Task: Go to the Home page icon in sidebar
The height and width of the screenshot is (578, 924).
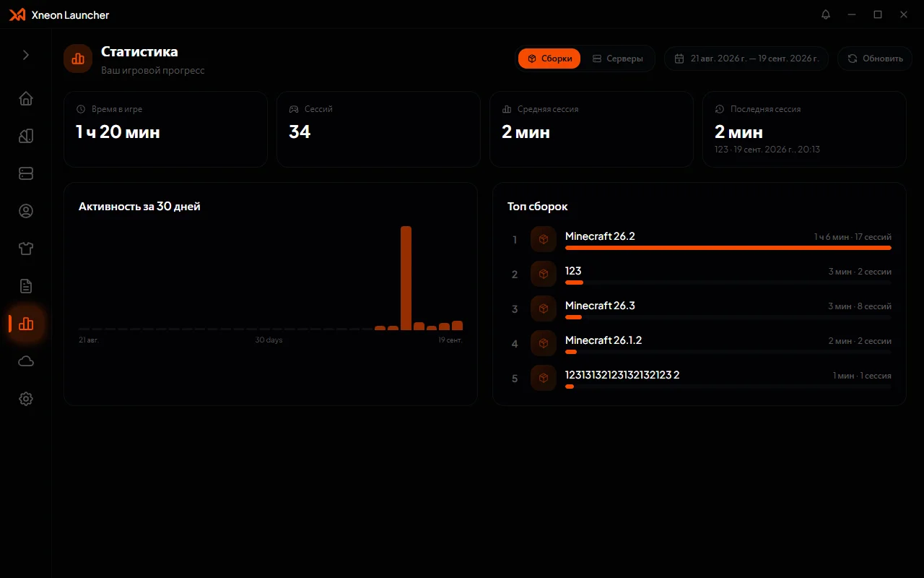Action: click(26, 98)
